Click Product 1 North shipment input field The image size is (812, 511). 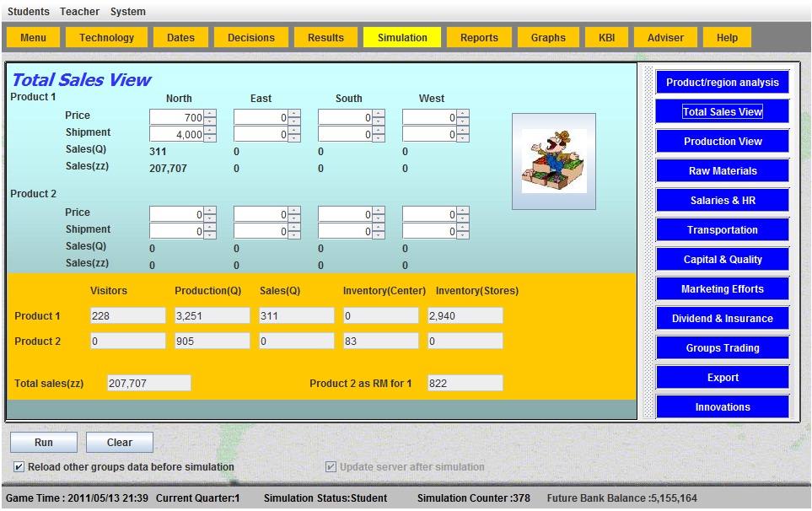pyautogui.click(x=176, y=134)
